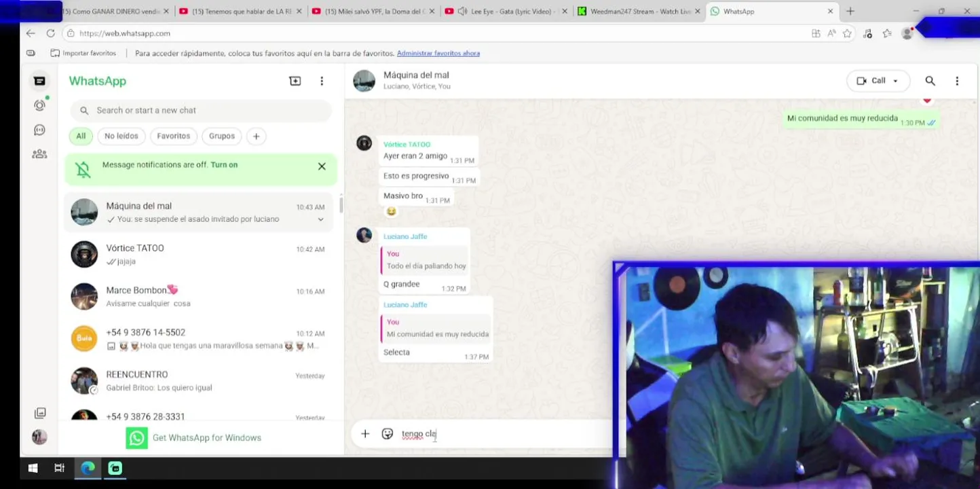This screenshot has width=980, height=489.
Task: Click the group avatar in chat header
Action: pyautogui.click(x=364, y=81)
